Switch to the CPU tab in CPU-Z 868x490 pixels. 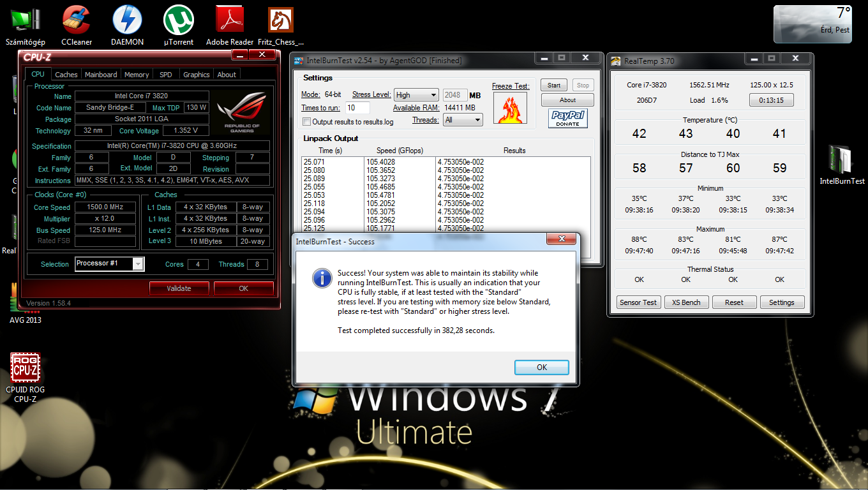coord(38,74)
